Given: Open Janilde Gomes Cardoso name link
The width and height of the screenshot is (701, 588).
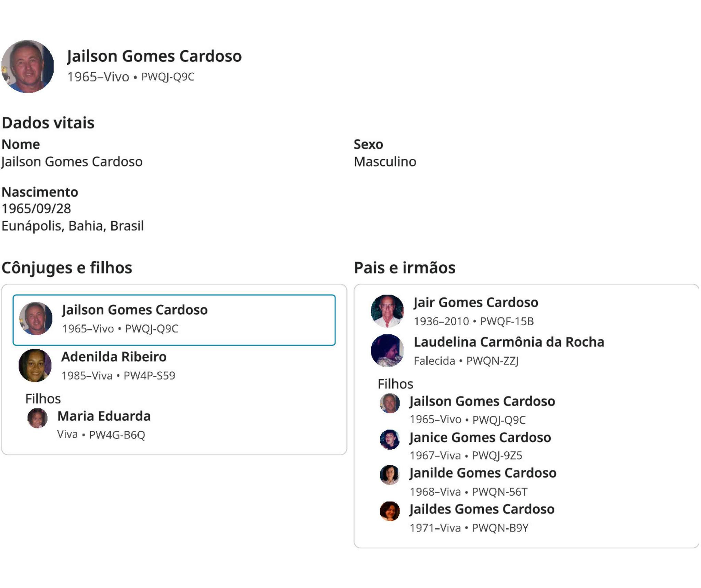Looking at the screenshot, I should point(483,473).
